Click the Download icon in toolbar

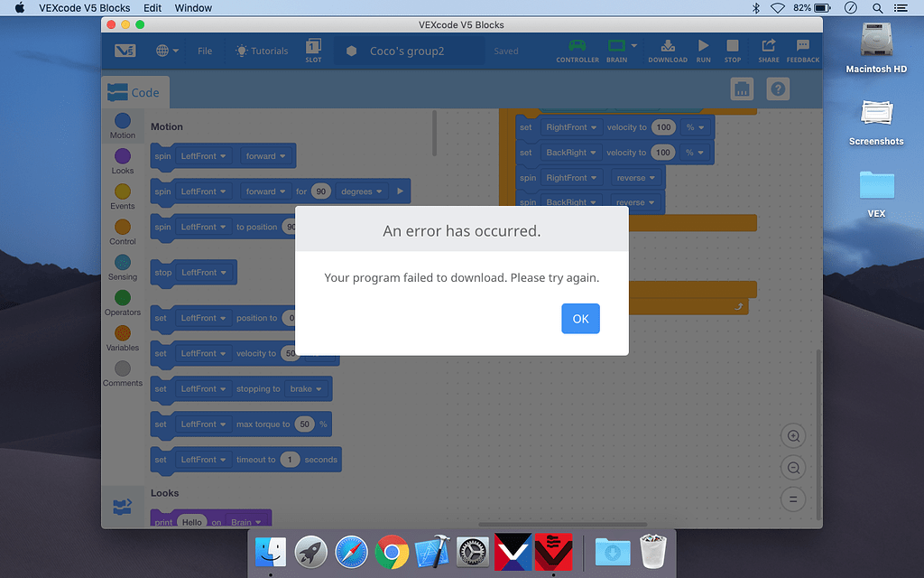coord(668,47)
